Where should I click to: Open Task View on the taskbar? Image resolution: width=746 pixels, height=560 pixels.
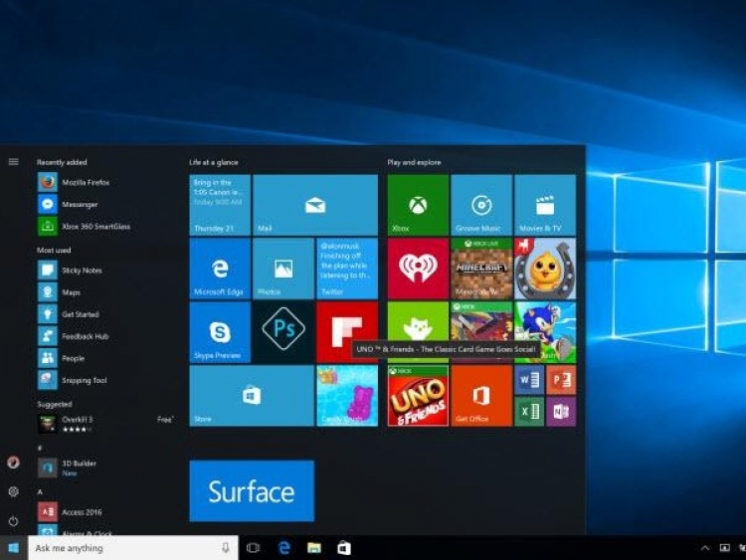(253, 548)
